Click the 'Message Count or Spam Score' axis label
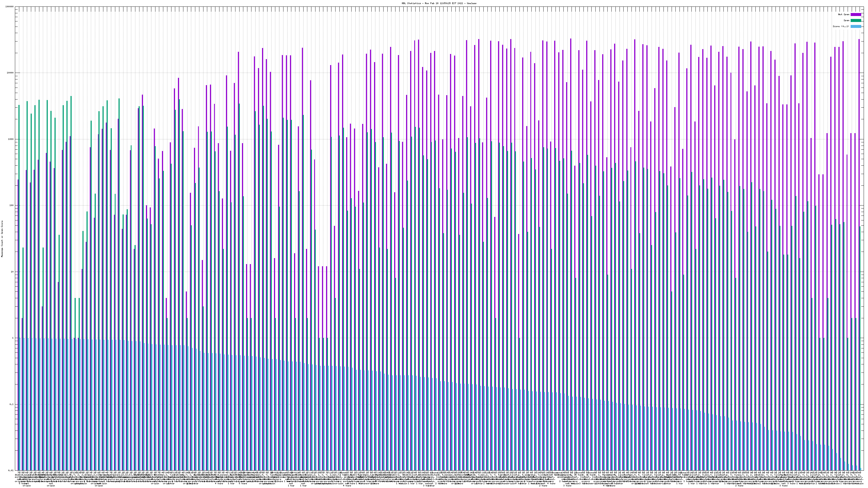Screen dimensions: 868x488 (2, 239)
